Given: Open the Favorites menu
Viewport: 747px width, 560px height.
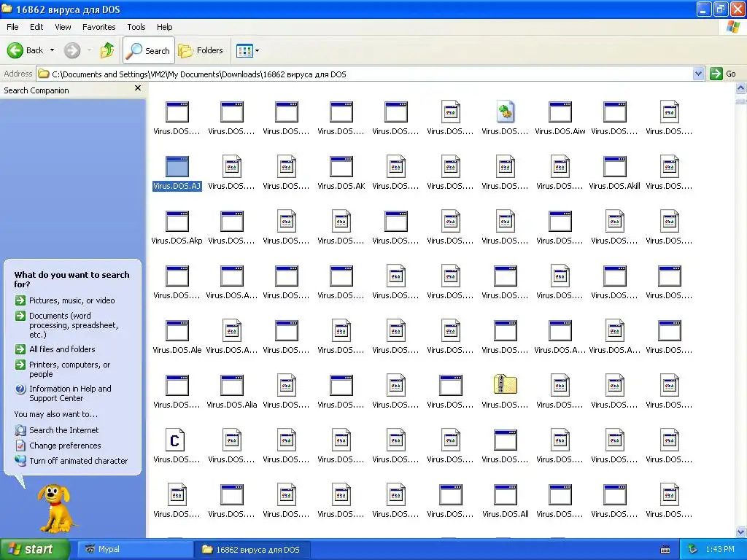Looking at the screenshot, I should [x=98, y=27].
